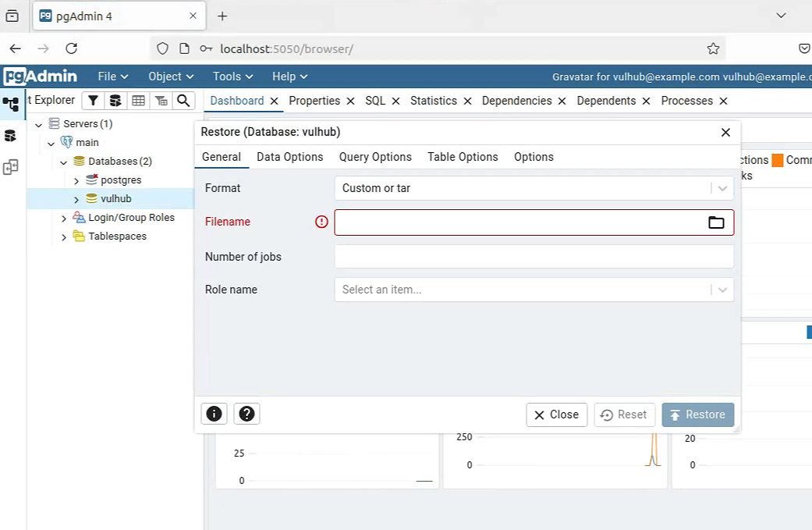This screenshot has height=530, width=812.
Task: Click the View Data table grid icon
Action: (138, 101)
